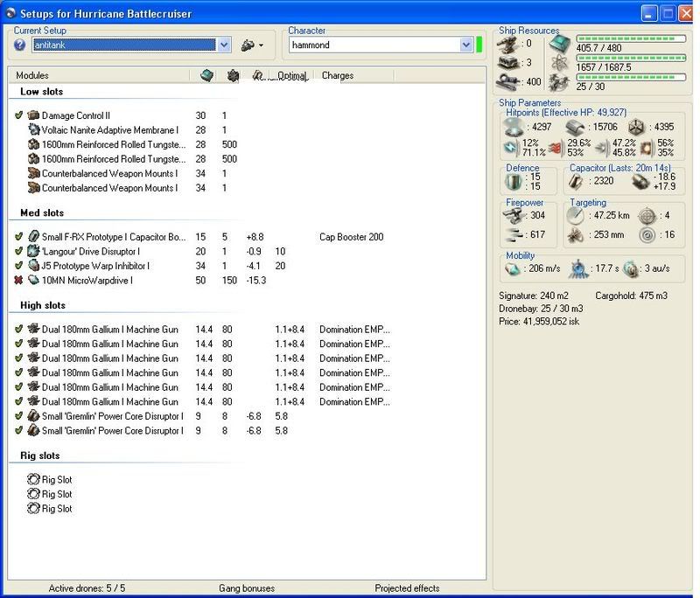
Task: Click the Price: 41,959,052 isk text
Action: coord(539,321)
